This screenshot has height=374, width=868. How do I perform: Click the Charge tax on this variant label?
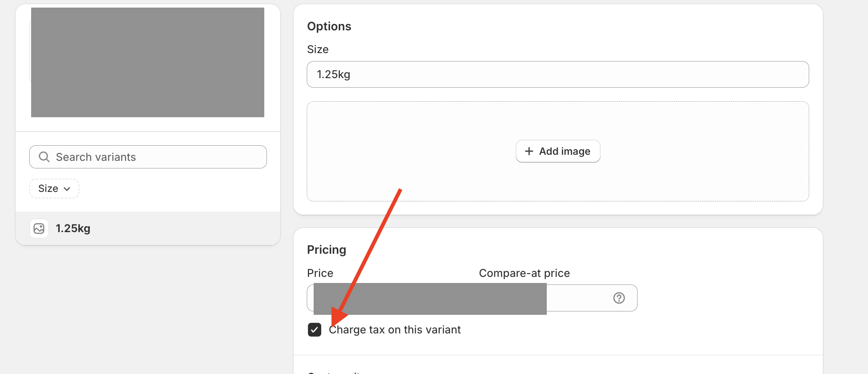tap(395, 330)
